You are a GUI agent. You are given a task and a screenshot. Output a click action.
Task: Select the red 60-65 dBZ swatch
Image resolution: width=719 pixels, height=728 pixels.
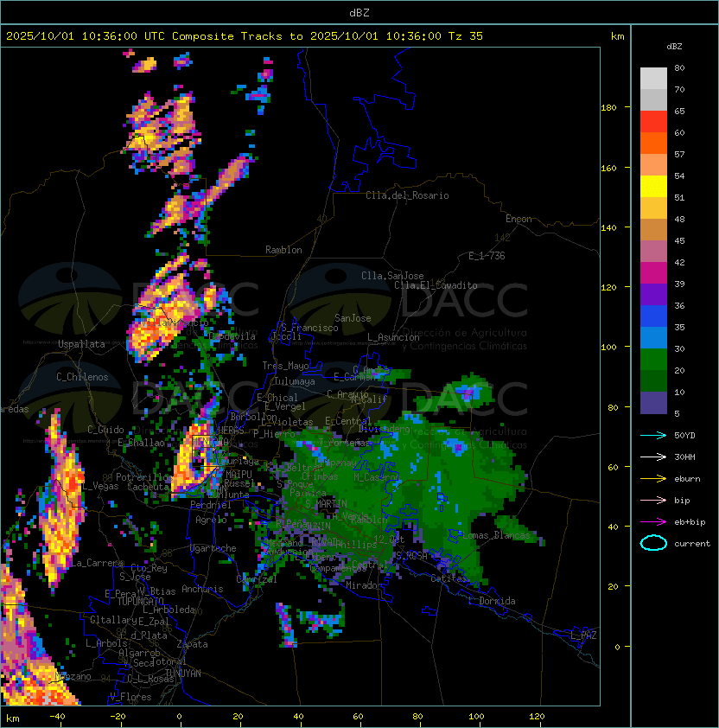pyautogui.click(x=653, y=122)
